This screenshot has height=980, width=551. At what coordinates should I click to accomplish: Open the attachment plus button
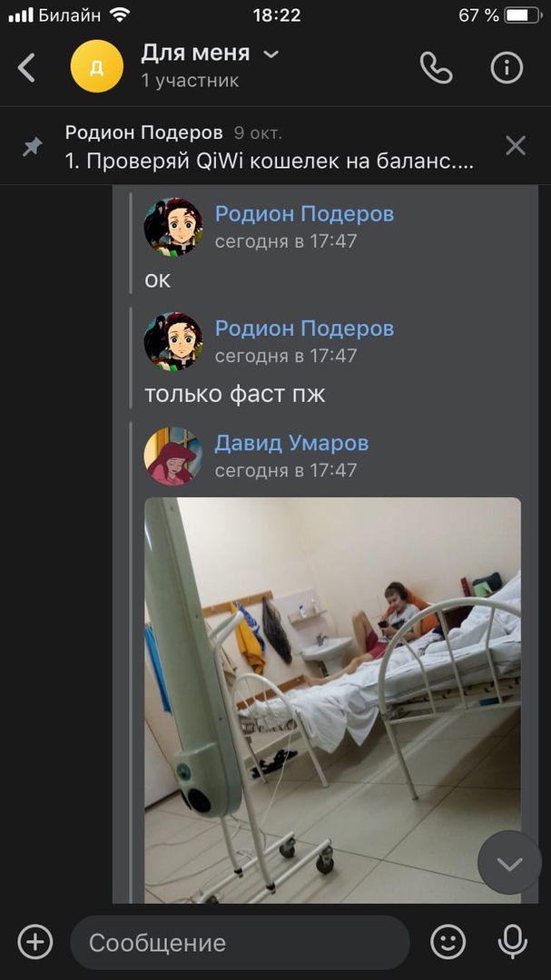pyautogui.click(x=35, y=942)
